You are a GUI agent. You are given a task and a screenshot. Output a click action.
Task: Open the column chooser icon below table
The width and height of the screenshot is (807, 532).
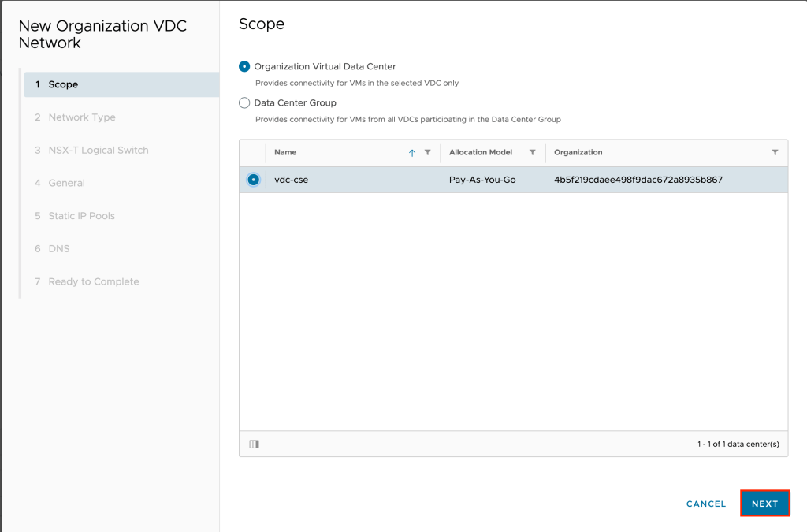[254, 445]
